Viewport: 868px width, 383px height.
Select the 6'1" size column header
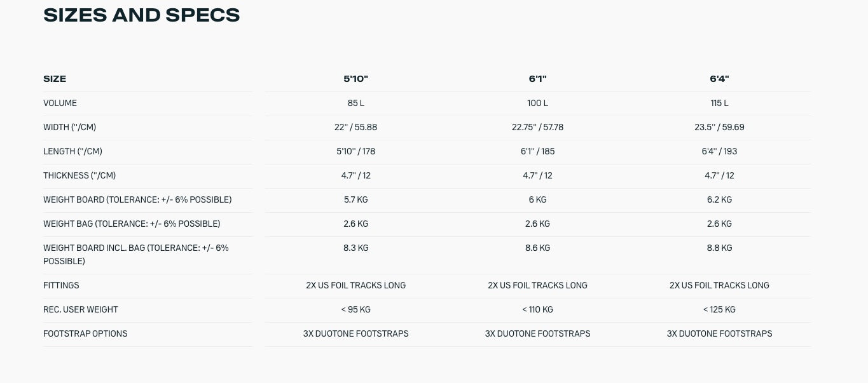click(x=537, y=79)
